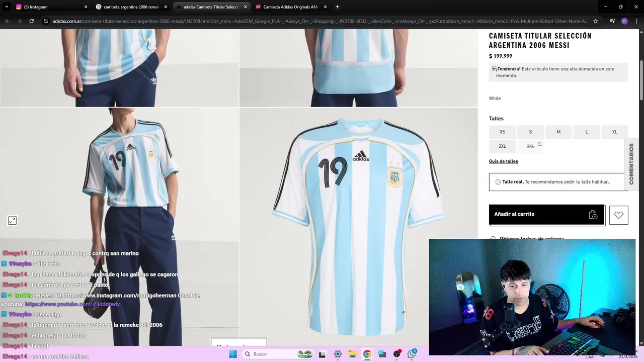This screenshot has height=362, width=644.
Task: Click 'Añadir al carrito' button
Action: (x=546, y=214)
